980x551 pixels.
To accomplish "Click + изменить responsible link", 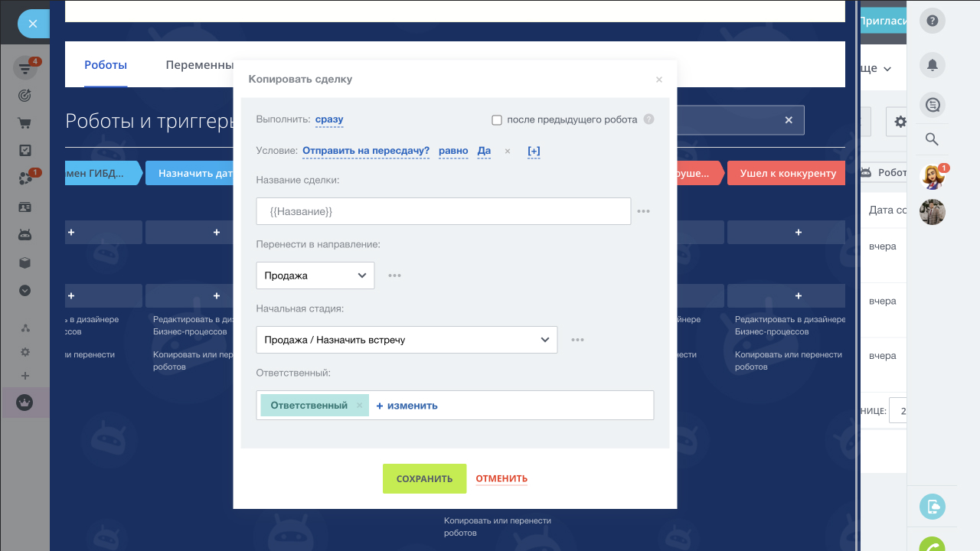I will click(407, 406).
